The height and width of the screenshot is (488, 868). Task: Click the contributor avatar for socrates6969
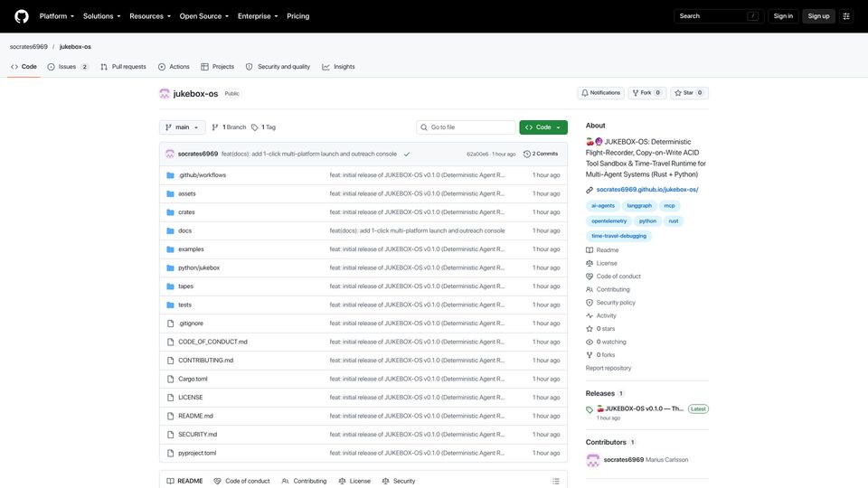593,460
